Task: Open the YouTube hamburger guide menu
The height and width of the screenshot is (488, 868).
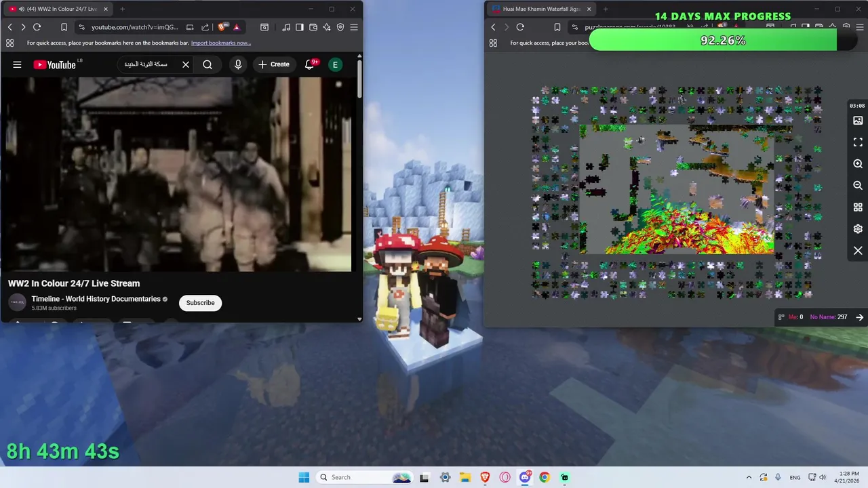Action: [x=17, y=64]
